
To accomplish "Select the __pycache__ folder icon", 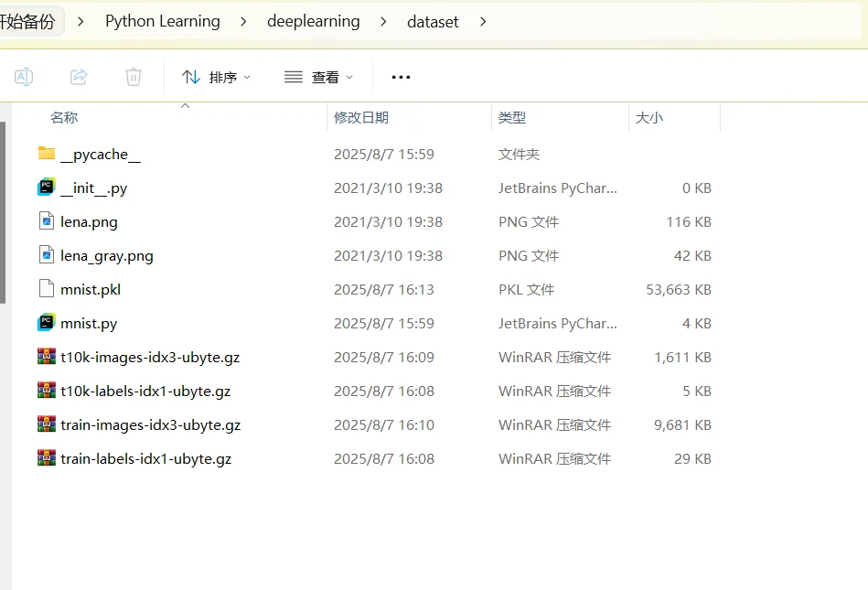I will pos(47,154).
